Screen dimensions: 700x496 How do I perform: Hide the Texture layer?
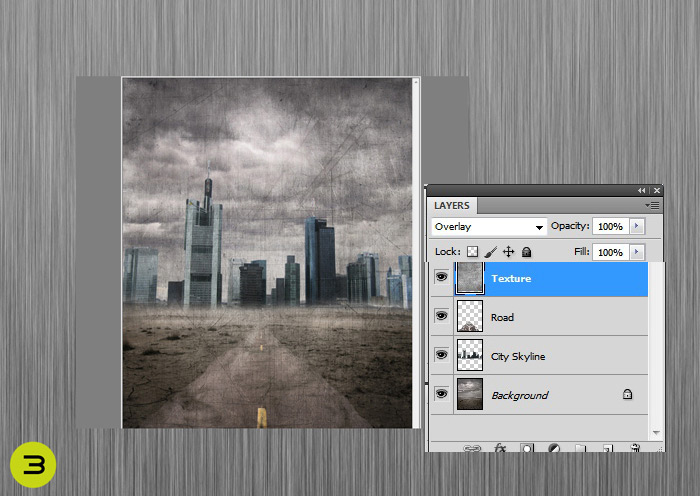click(x=441, y=278)
